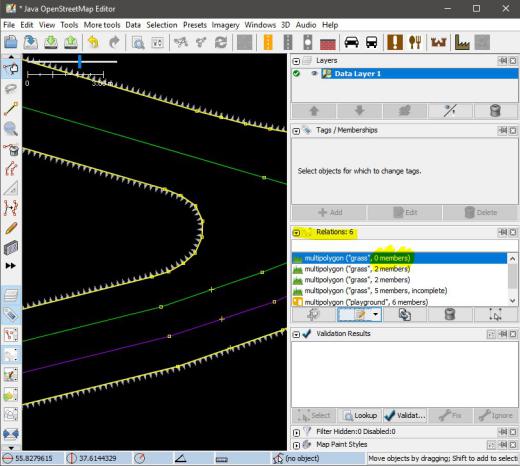Open the File menu

coord(9,25)
